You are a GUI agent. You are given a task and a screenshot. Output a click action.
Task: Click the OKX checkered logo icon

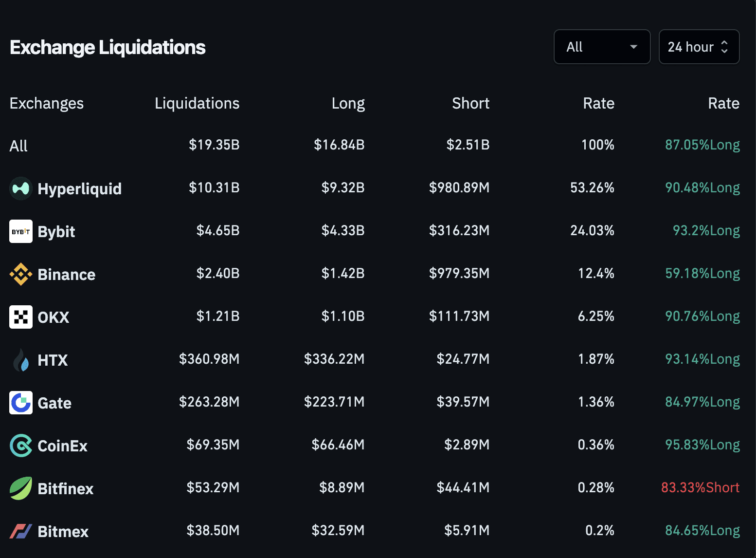coord(21,317)
